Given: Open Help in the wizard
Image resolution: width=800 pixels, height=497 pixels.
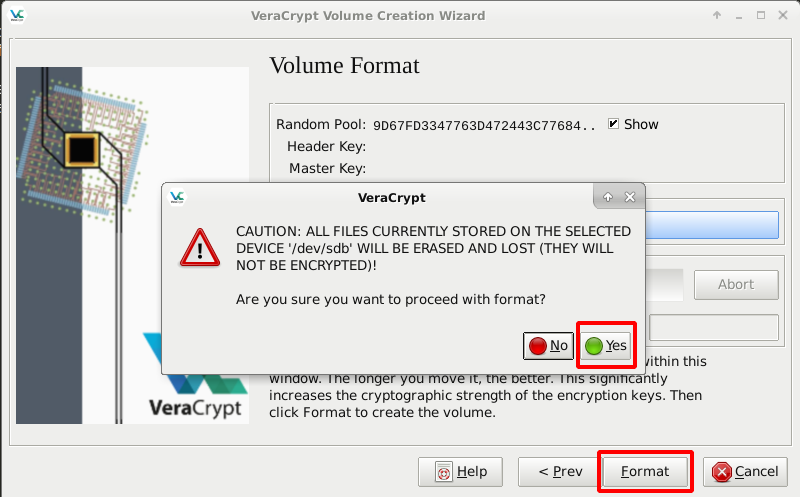Looking at the screenshot, I should (460, 471).
